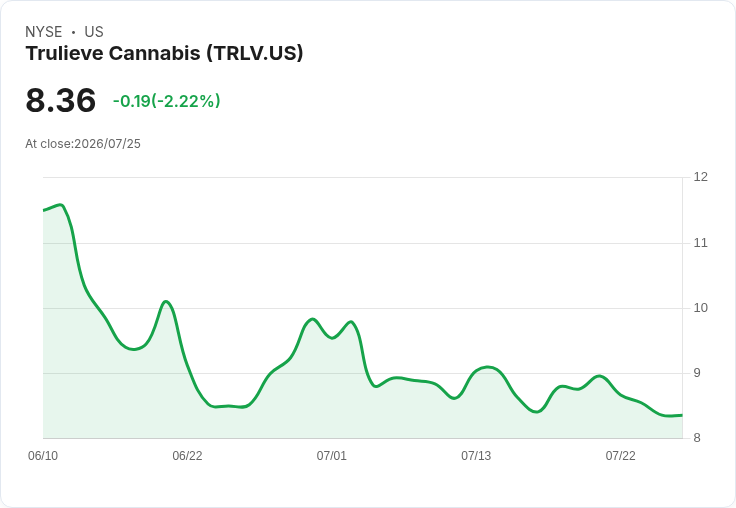Click the Trulieve Cannabis (TRLV.US) title

click(x=164, y=54)
